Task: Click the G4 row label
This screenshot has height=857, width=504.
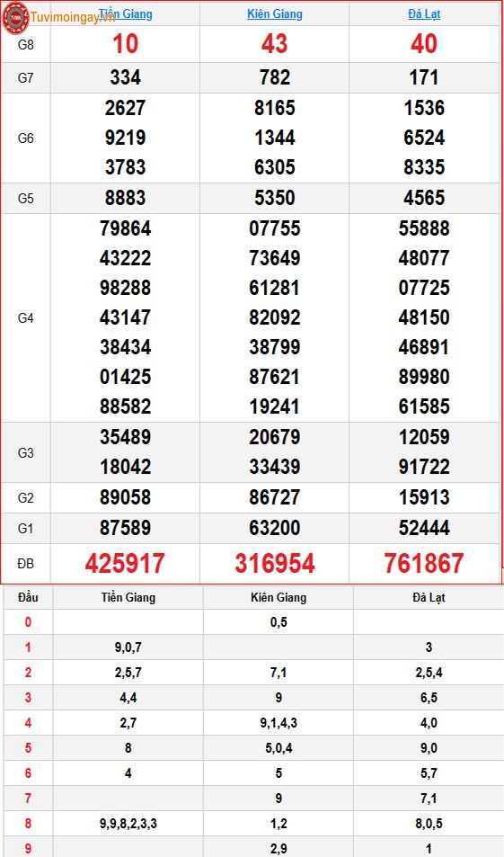Action: pos(26,318)
